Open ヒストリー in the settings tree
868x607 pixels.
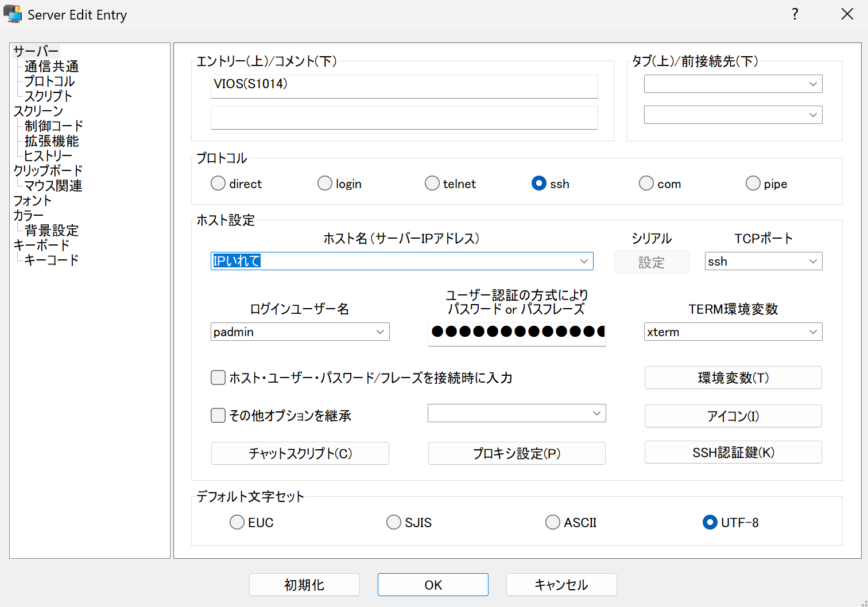click(48, 155)
